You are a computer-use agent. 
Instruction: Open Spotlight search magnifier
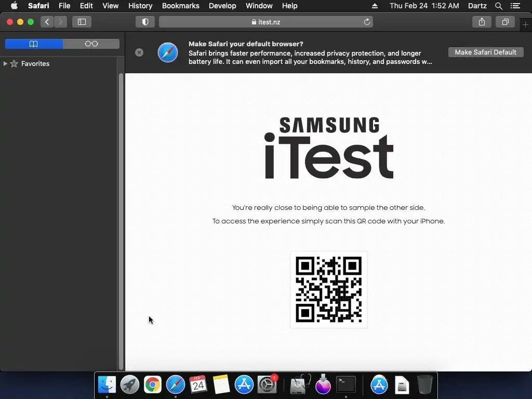(x=498, y=6)
